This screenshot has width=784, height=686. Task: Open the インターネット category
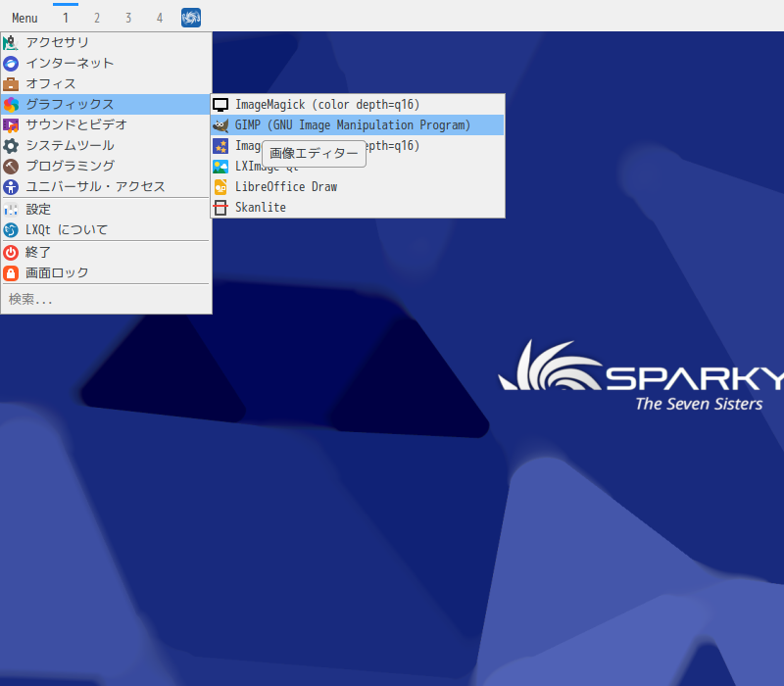tap(106, 63)
